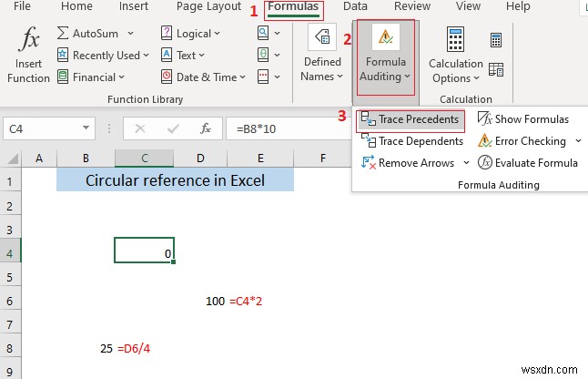Select Trace Precedents
The width and height of the screenshot is (588, 379).
point(411,119)
